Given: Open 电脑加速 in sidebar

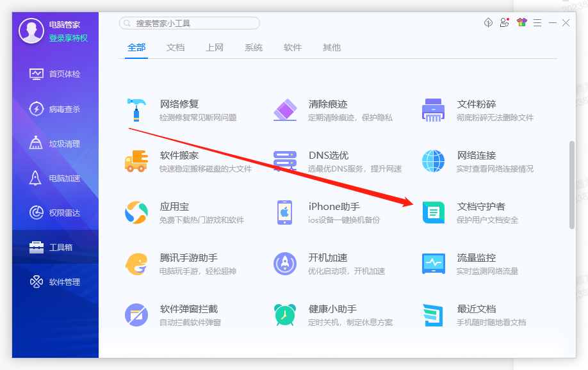Looking at the screenshot, I should coord(55,178).
